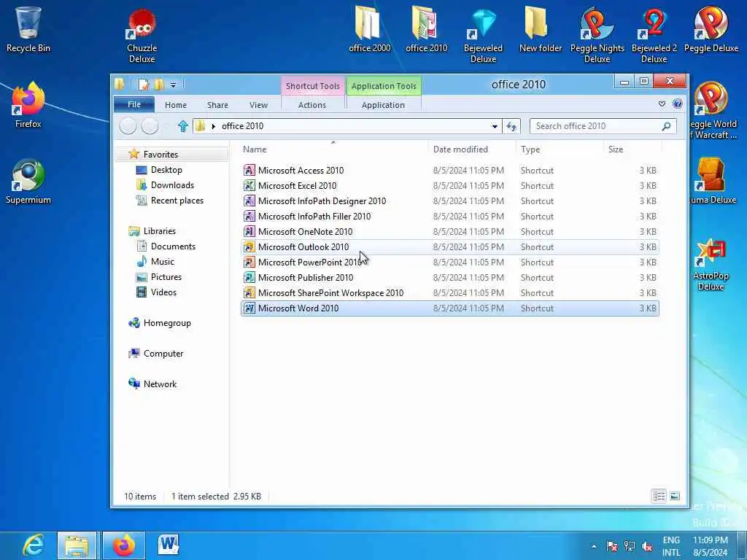The image size is (747, 560).
Task: Select Microsoft InfoPath Designer 2010 icon
Action: pyautogui.click(x=249, y=201)
